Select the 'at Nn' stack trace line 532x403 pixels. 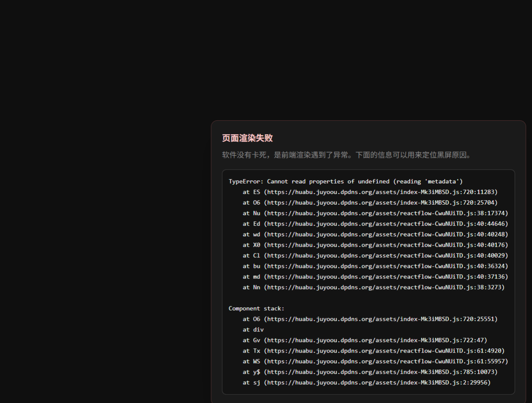coord(373,287)
